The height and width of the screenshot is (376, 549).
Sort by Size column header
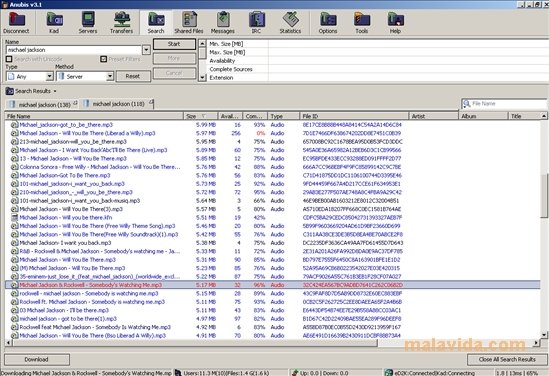point(200,116)
